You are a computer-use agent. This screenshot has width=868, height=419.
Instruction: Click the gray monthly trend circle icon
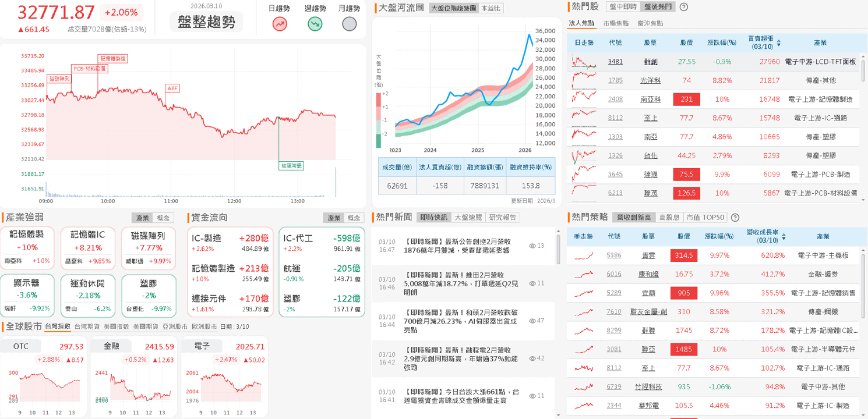coord(349,24)
